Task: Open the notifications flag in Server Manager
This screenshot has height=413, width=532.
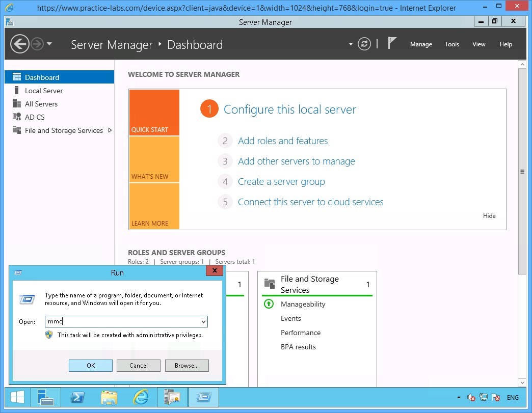Action: pyautogui.click(x=392, y=43)
